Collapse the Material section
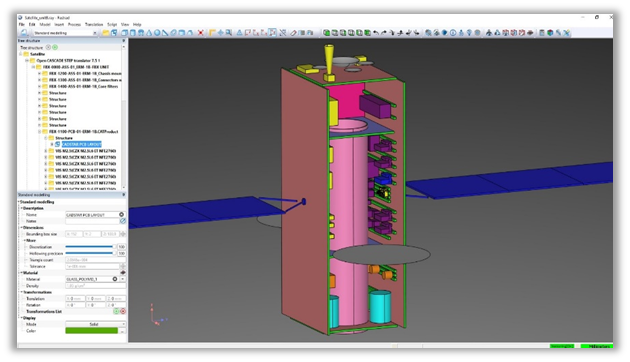 click(x=21, y=273)
